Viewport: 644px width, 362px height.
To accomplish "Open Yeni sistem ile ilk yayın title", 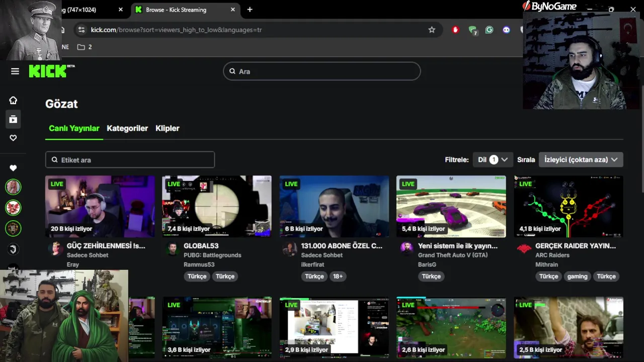I will [458, 246].
